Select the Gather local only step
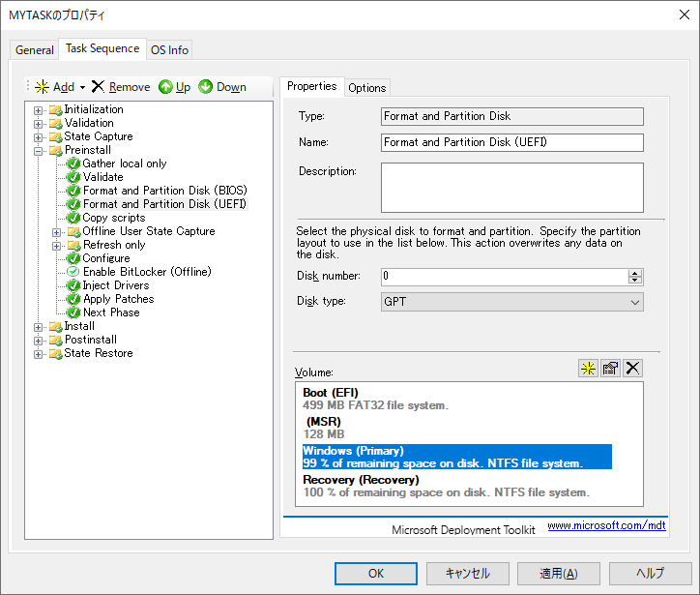Viewport: 700px width, 595px height. tap(125, 164)
